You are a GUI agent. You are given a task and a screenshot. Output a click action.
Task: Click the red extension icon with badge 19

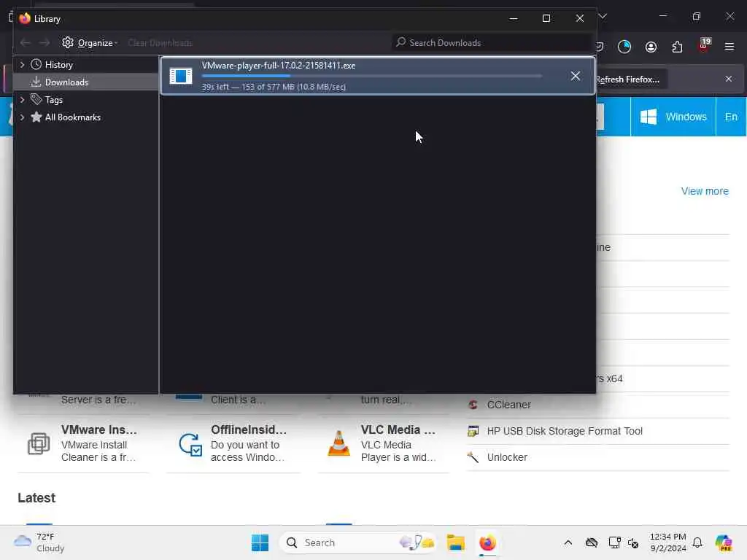tap(704, 46)
